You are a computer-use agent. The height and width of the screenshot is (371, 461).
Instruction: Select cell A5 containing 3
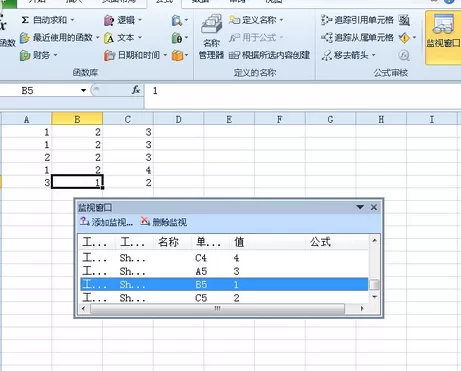[27, 182]
